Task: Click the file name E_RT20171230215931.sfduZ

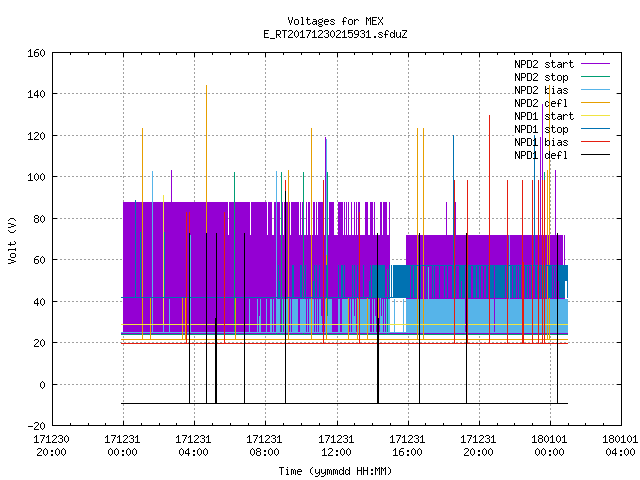Action: coord(335,34)
